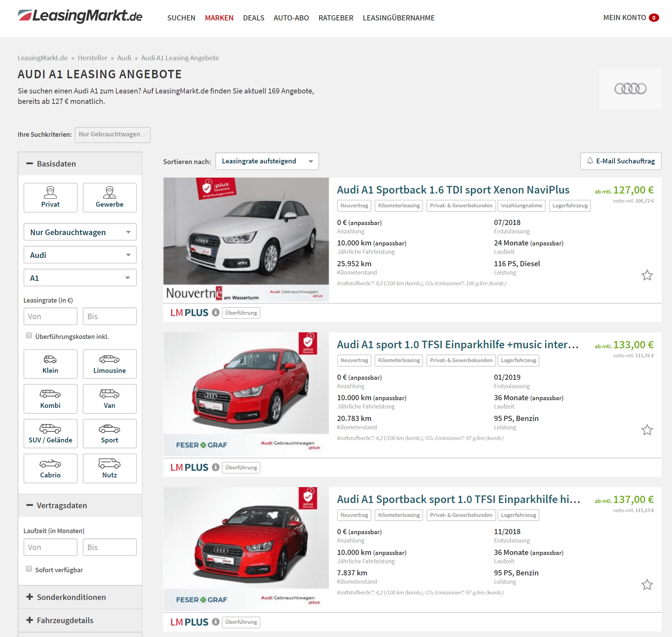Collapse the Basisdaten section
The width and height of the screenshot is (672, 637).
click(80, 164)
